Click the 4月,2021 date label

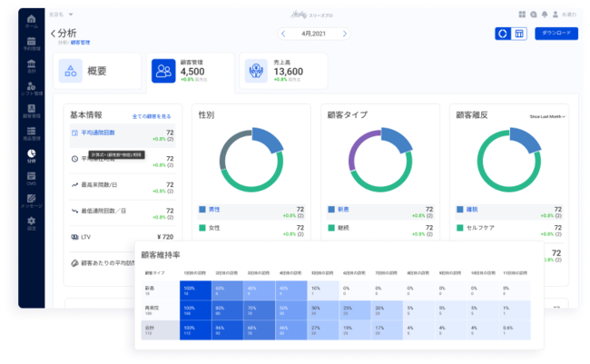(x=313, y=34)
